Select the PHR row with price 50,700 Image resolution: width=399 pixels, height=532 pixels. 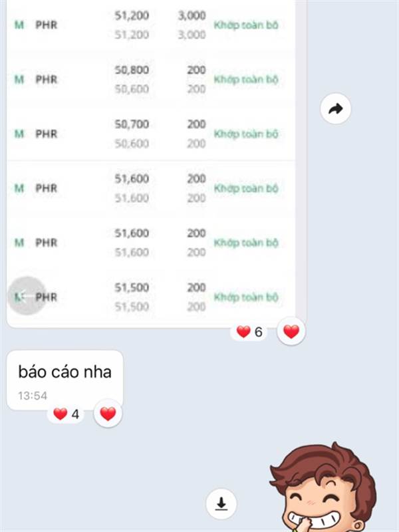click(151, 134)
